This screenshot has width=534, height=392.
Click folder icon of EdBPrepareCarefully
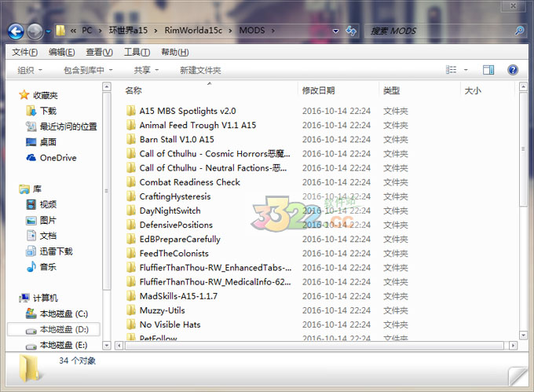[x=131, y=239]
